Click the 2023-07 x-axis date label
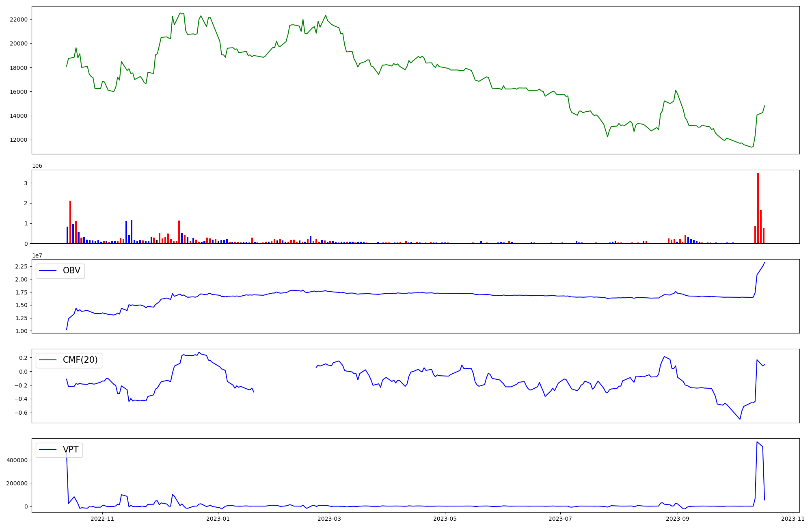 pos(560,519)
